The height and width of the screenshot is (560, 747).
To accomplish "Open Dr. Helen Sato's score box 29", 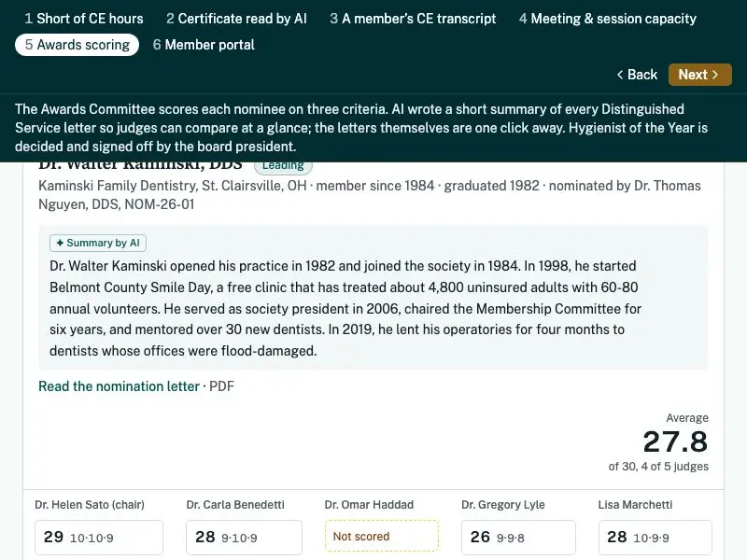I will [x=99, y=538].
